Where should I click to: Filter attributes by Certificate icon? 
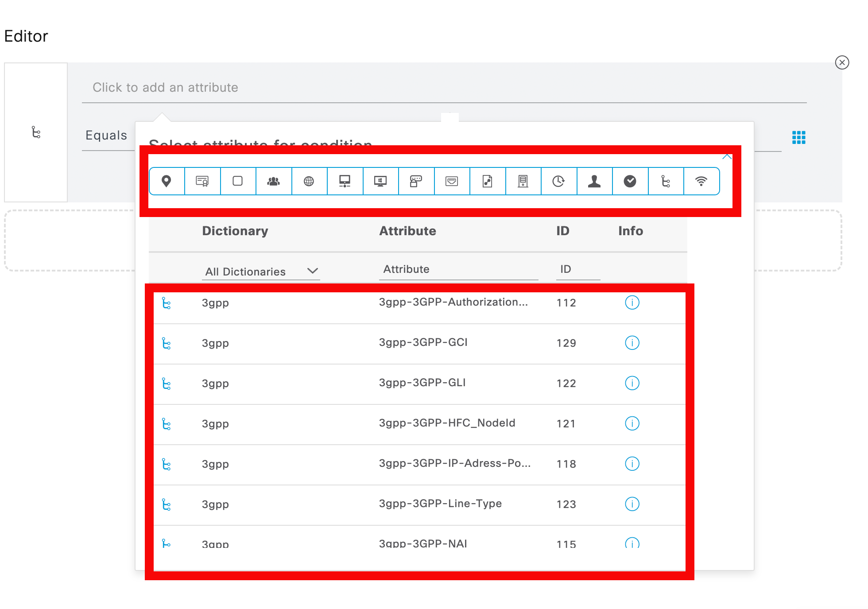point(202,181)
